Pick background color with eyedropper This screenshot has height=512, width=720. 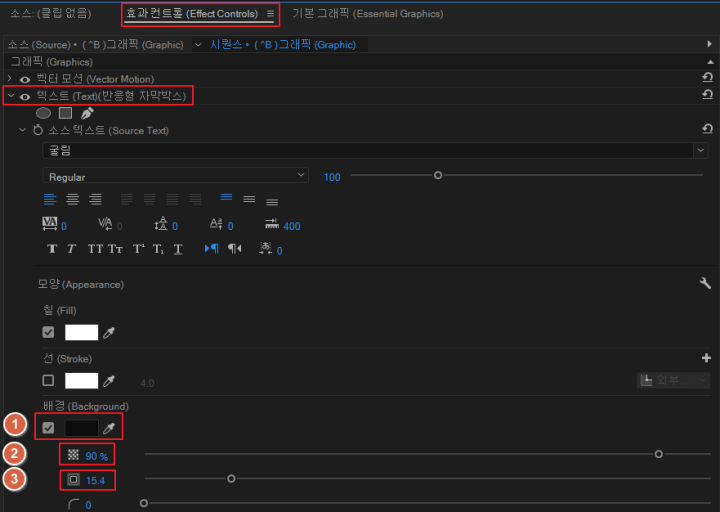tap(109, 428)
